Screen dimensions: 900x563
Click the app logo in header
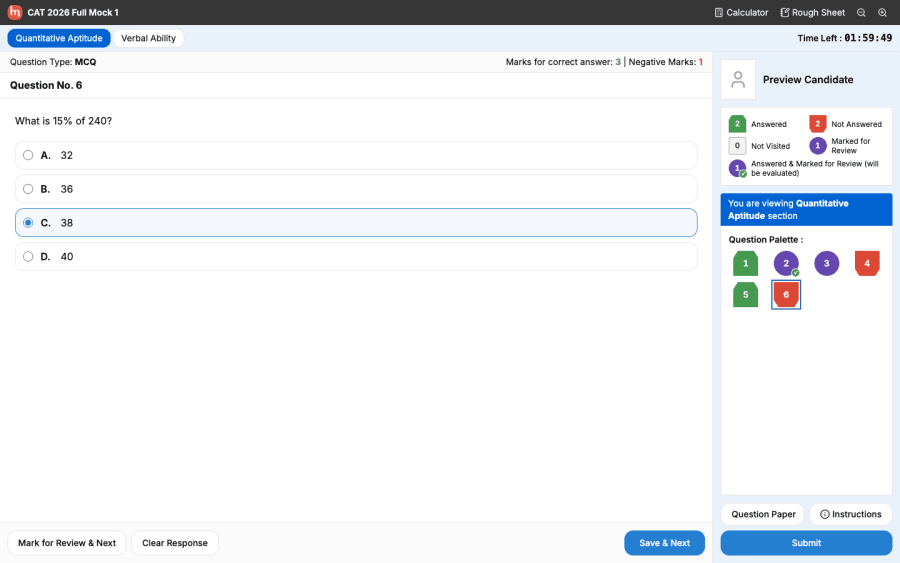14,12
